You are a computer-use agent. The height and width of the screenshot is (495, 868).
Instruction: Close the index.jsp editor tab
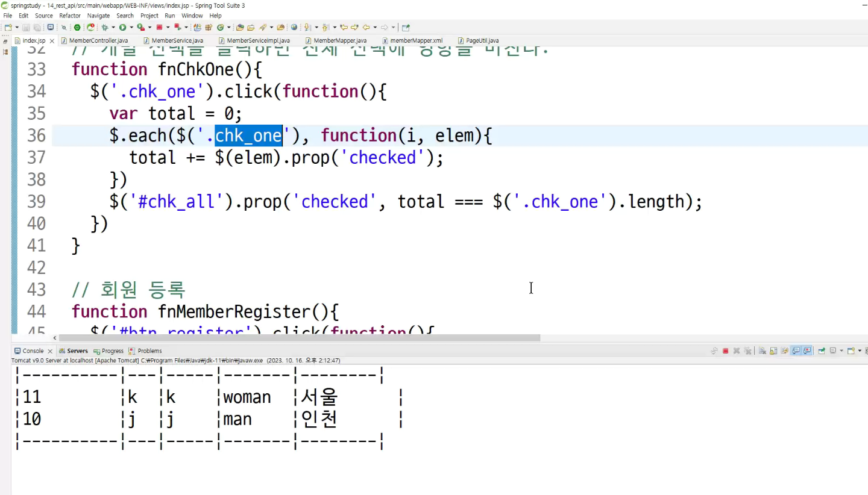pos(52,41)
